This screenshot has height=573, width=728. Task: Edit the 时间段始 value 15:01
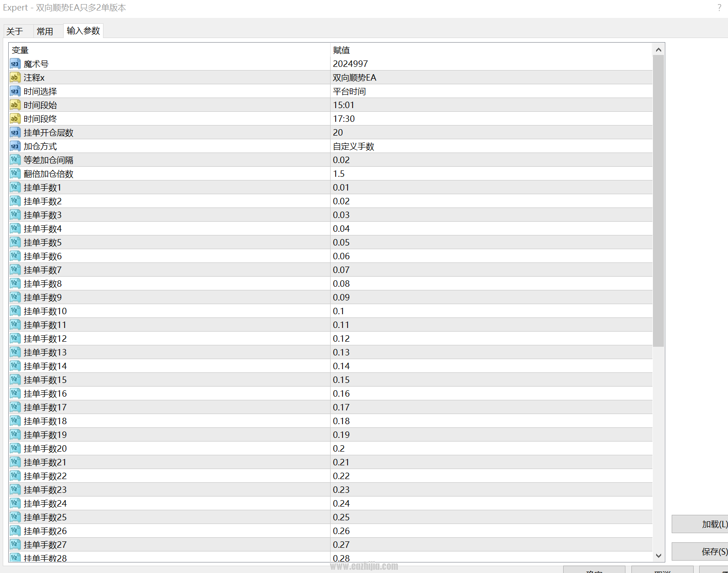(x=491, y=105)
